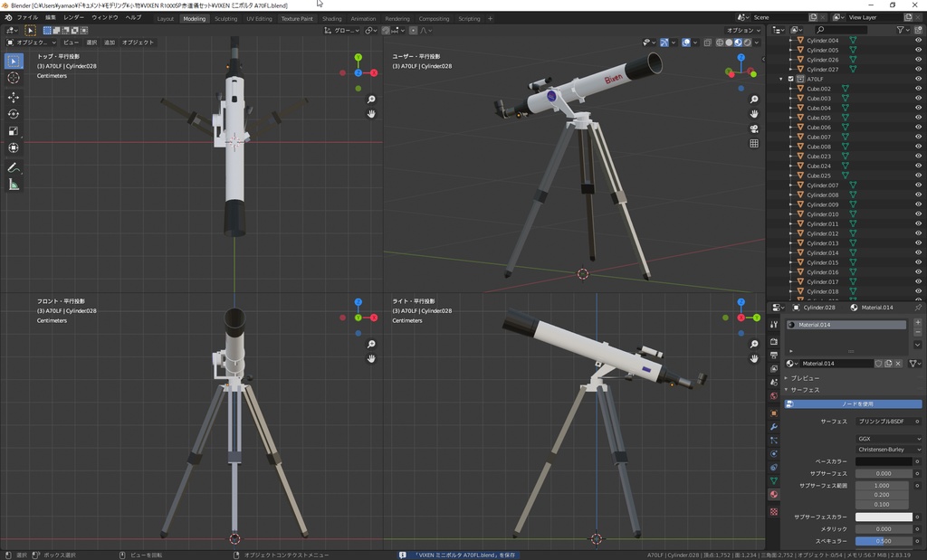Click the ノードを使用 button

coord(853,404)
